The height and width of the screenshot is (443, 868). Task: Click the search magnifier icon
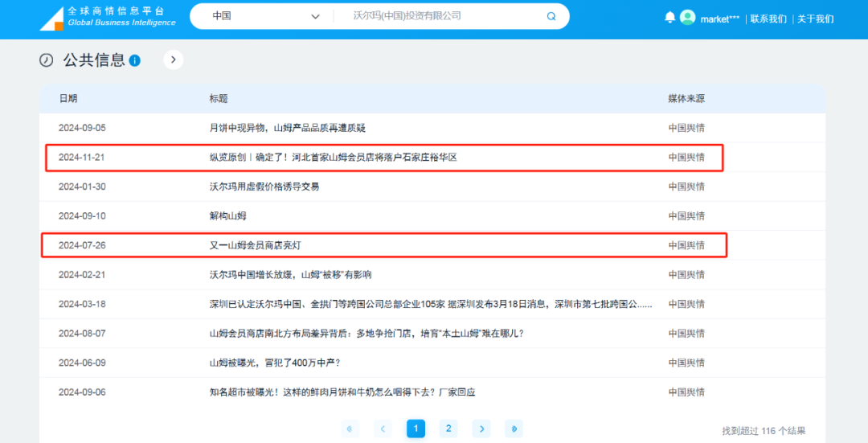(x=551, y=17)
